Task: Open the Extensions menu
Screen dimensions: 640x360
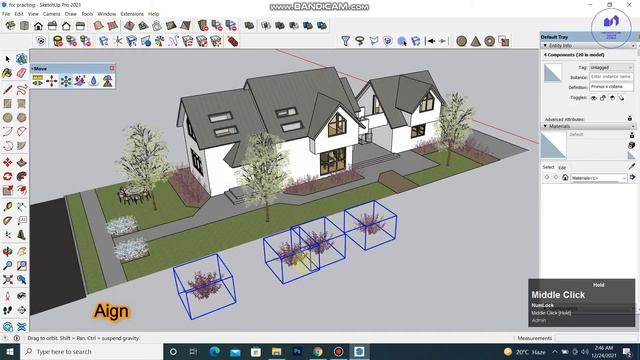Action: coord(132,14)
